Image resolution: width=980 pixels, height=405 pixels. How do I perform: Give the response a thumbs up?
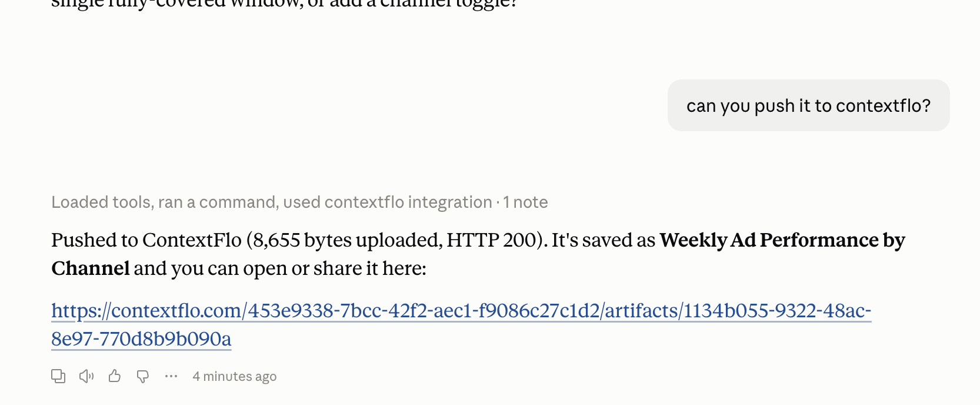click(x=115, y=376)
